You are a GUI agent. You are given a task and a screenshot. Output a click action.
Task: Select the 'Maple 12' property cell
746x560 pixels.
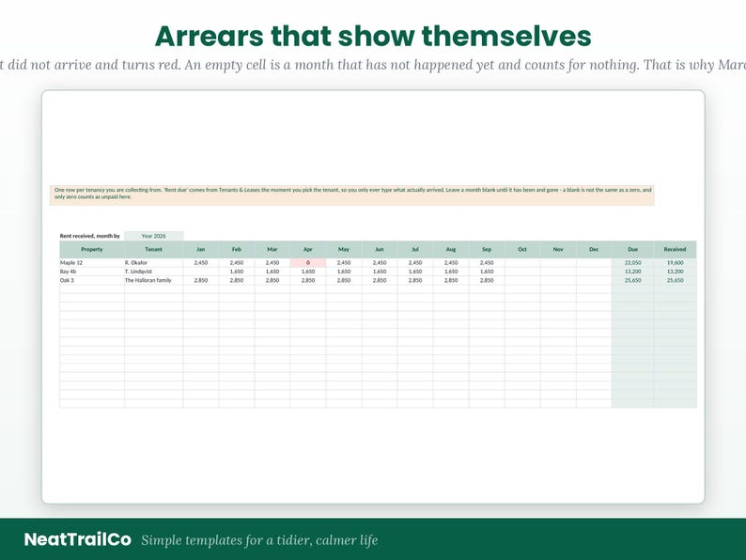[92, 263]
